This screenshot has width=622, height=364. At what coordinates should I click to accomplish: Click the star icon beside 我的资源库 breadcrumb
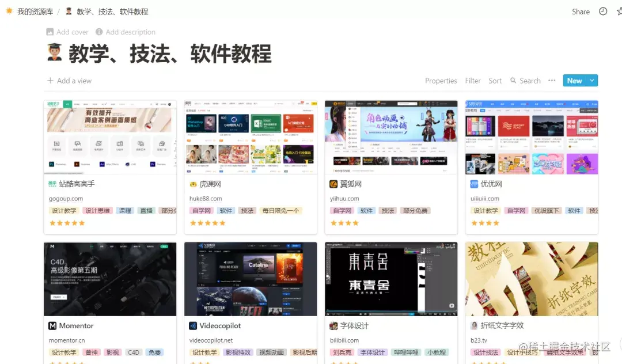point(9,11)
